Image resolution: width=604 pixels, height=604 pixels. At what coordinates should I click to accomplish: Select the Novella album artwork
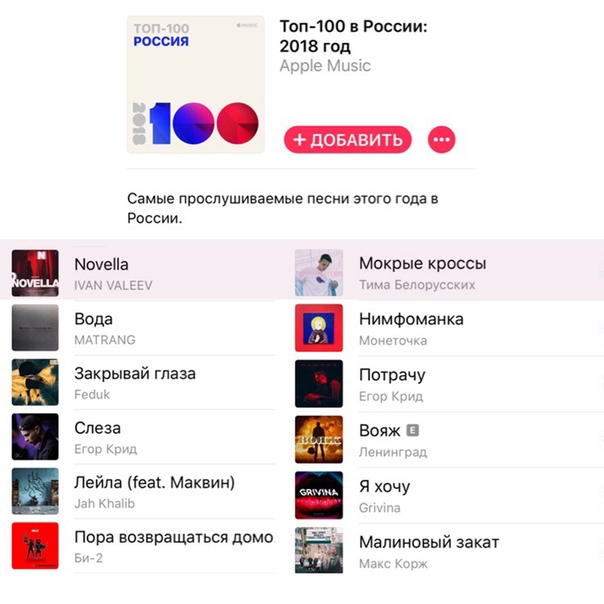(35, 273)
